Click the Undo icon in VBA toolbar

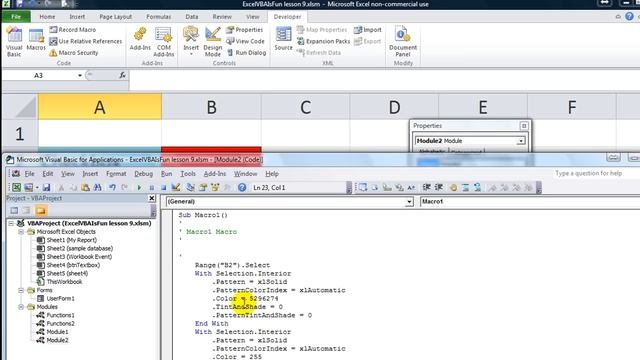pyautogui.click(x=112, y=187)
